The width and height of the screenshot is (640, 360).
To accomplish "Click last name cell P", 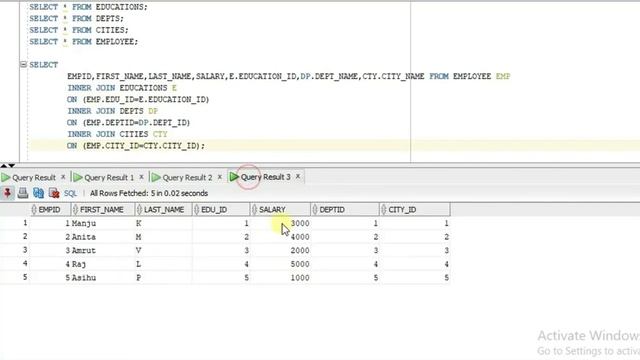I will click(x=138, y=278).
